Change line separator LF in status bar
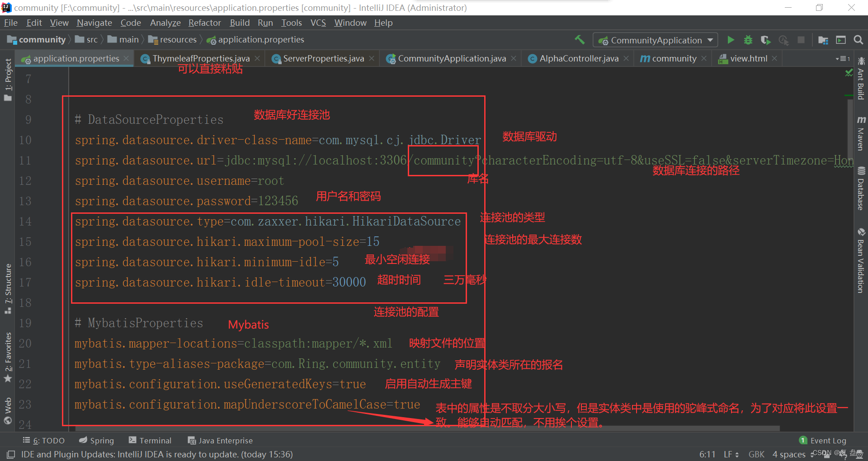Viewport: 868px width, 461px height. (731, 454)
